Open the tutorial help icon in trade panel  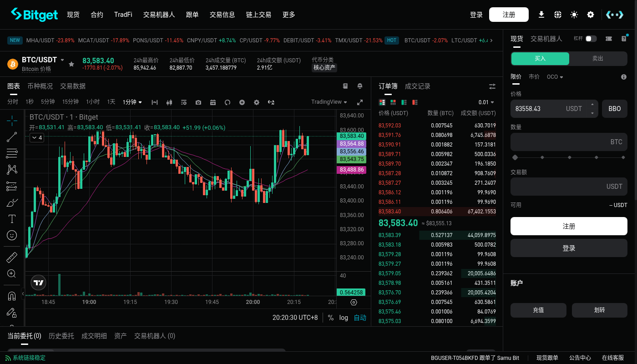pyautogui.click(x=624, y=39)
